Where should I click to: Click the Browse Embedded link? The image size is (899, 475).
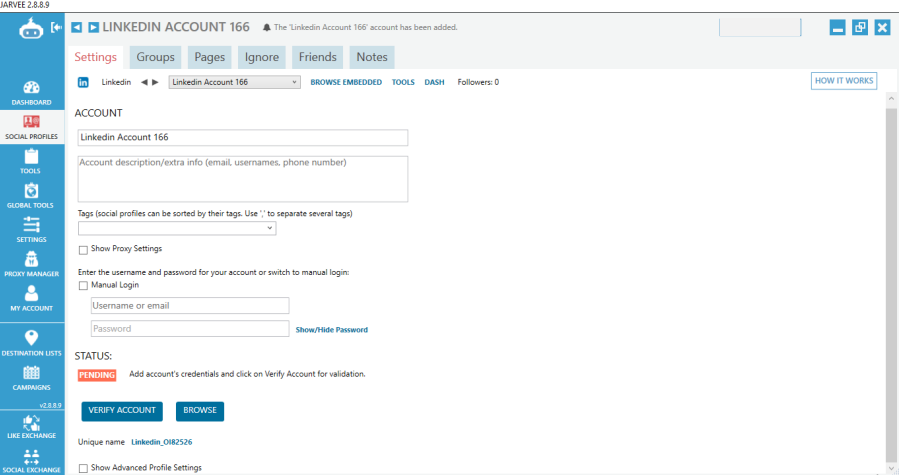(x=346, y=83)
